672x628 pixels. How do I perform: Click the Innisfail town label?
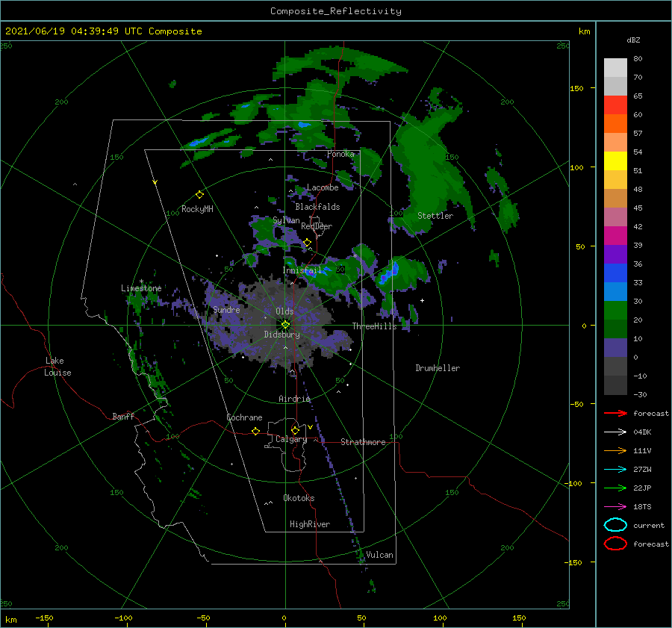pos(302,270)
